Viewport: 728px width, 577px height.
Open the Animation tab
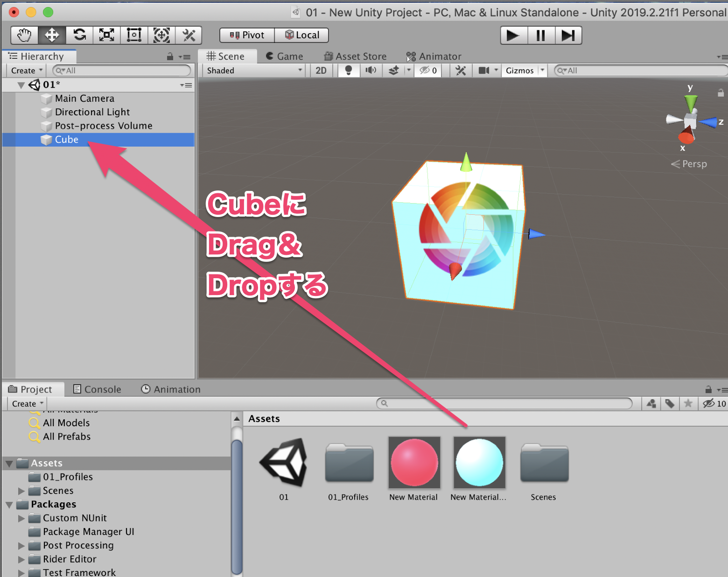171,389
